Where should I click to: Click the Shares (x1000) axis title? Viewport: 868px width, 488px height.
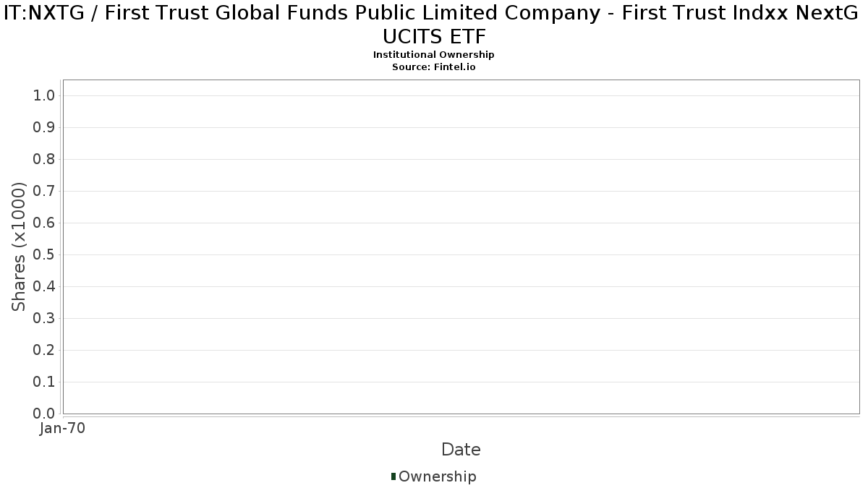20,247
